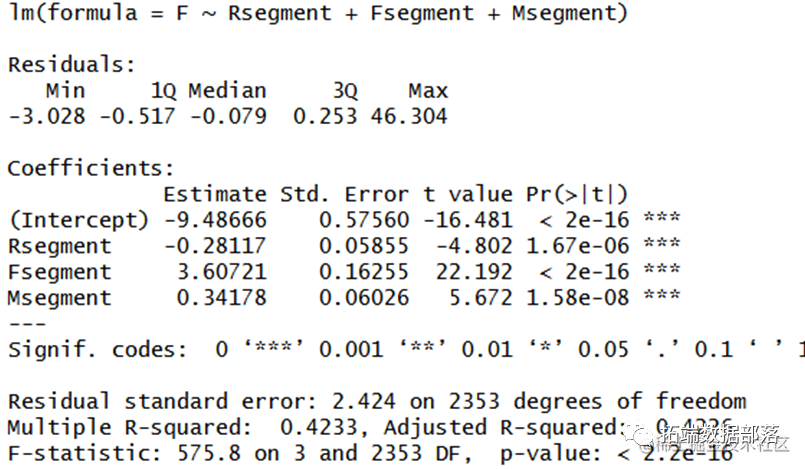Viewport: 805px width, 469px height.
Task: Click the significance stars beside Intercept
Action: click(662, 218)
